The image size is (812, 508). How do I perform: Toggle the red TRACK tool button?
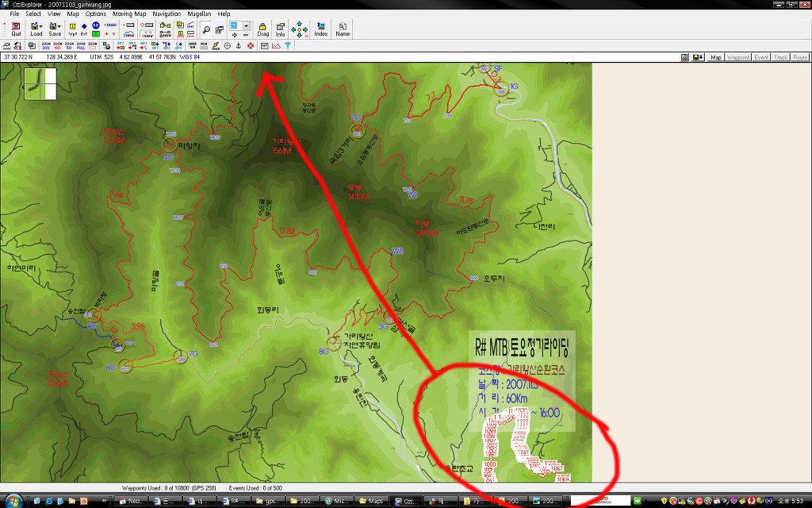(110, 25)
